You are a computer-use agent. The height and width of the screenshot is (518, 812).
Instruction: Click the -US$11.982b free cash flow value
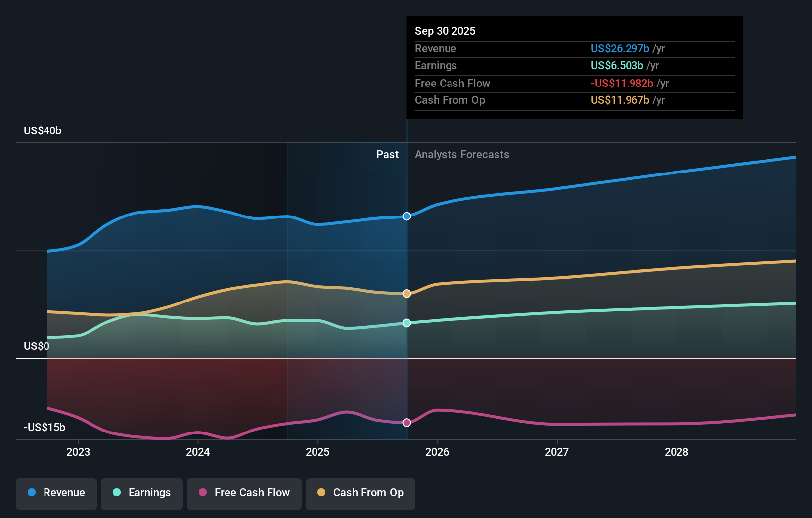[622, 83]
